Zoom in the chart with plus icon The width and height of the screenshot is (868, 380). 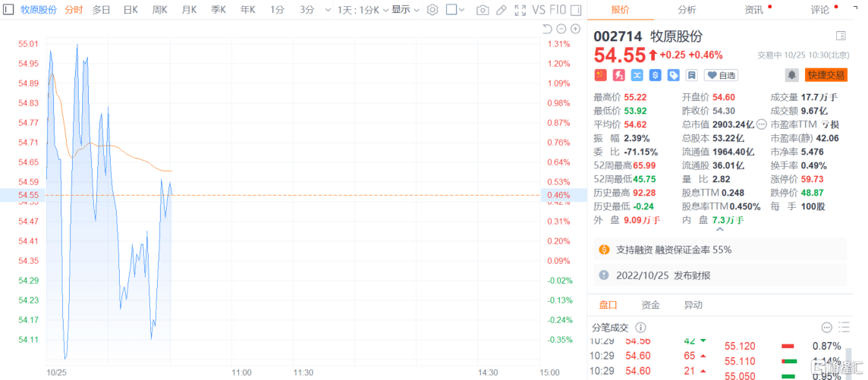click(x=576, y=29)
